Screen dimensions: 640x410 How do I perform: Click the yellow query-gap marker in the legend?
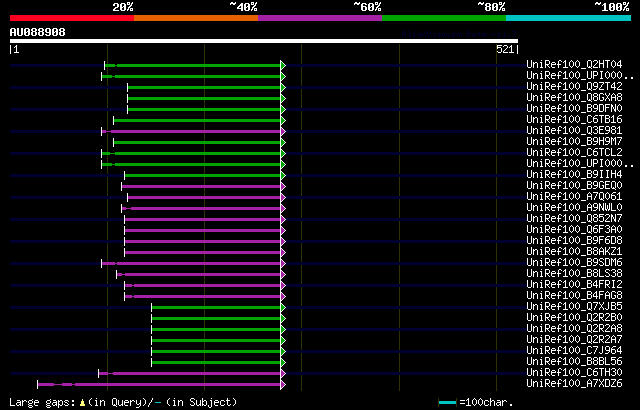click(82, 402)
